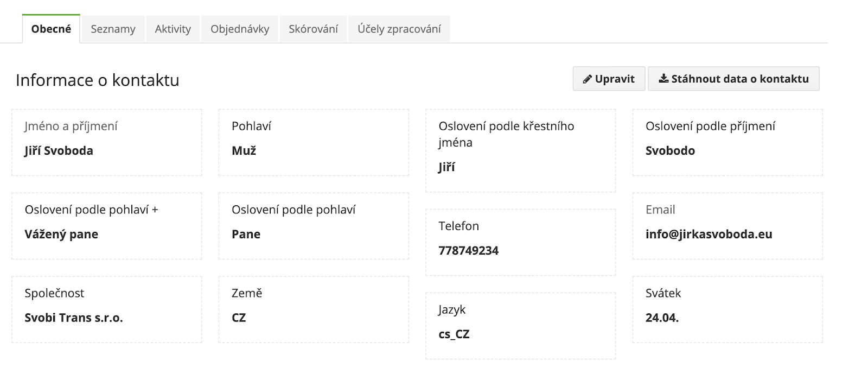
Task: Open the Seznamy tab
Action: pos(113,29)
